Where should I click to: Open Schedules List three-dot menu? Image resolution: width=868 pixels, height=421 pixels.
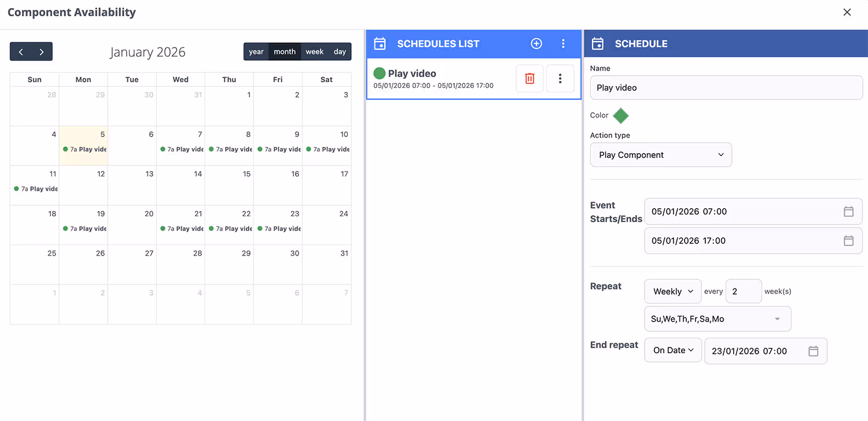[563, 43]
